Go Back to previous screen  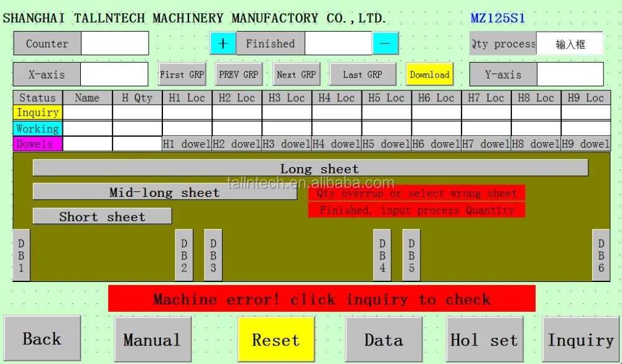tap(42, 339)
